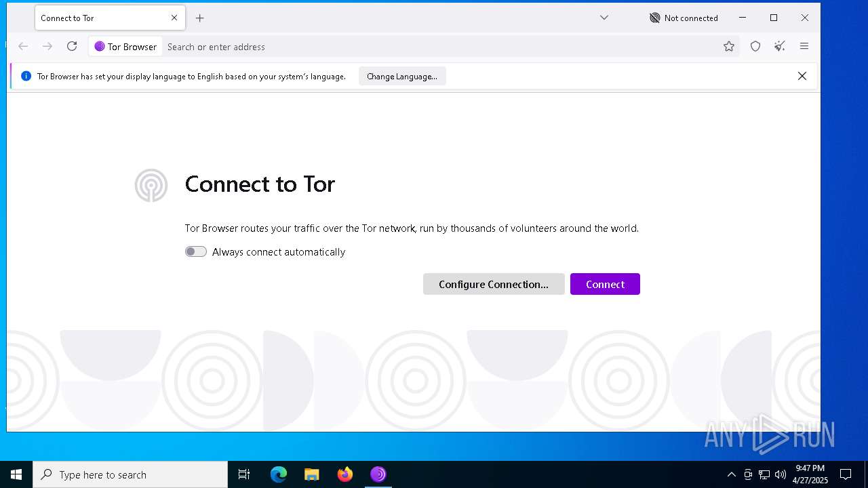This screenshot has height=488, width=868.
Task: Launch Microsoft Edge from taskbar
Action: pos(279,474)
